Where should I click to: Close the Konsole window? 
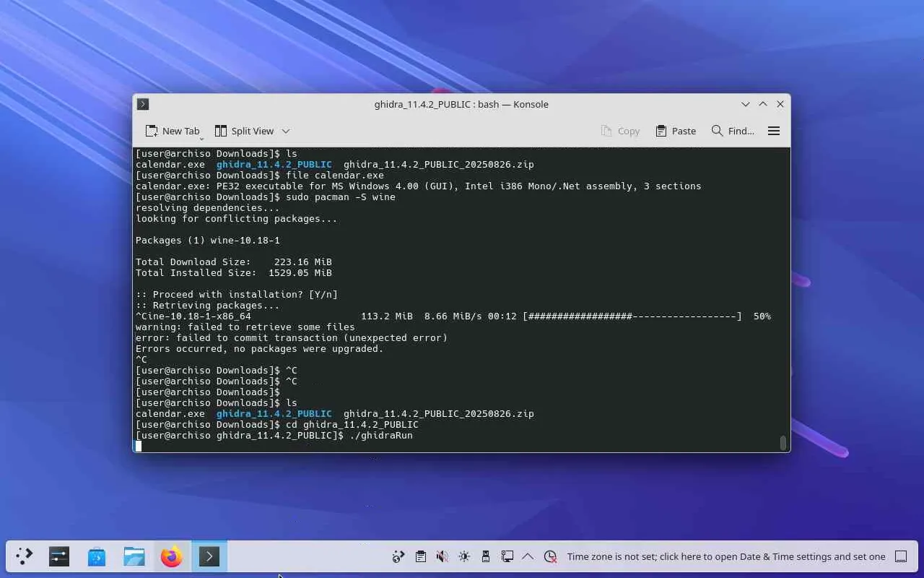[780, 104]
